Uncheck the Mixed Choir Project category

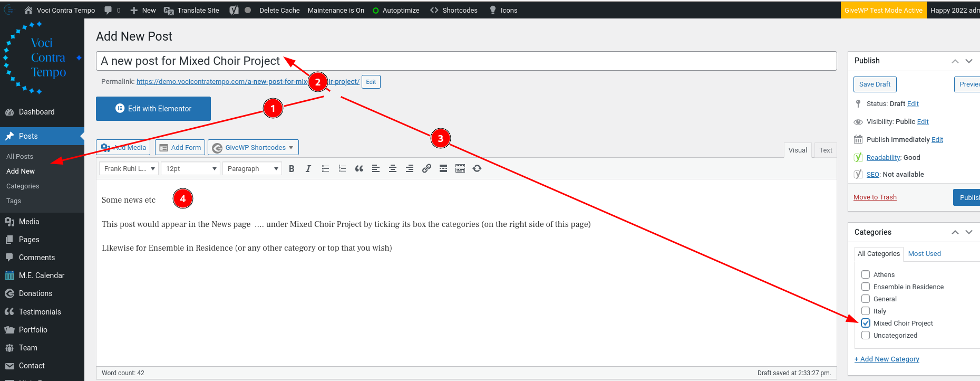[x=866, y=323]
